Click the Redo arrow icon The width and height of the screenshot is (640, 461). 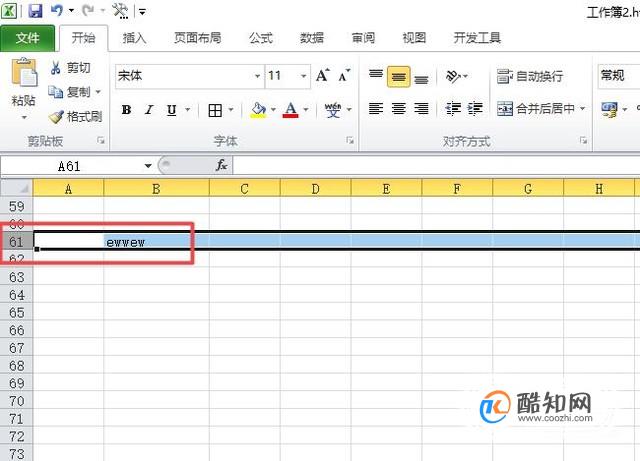pos(87,11)
